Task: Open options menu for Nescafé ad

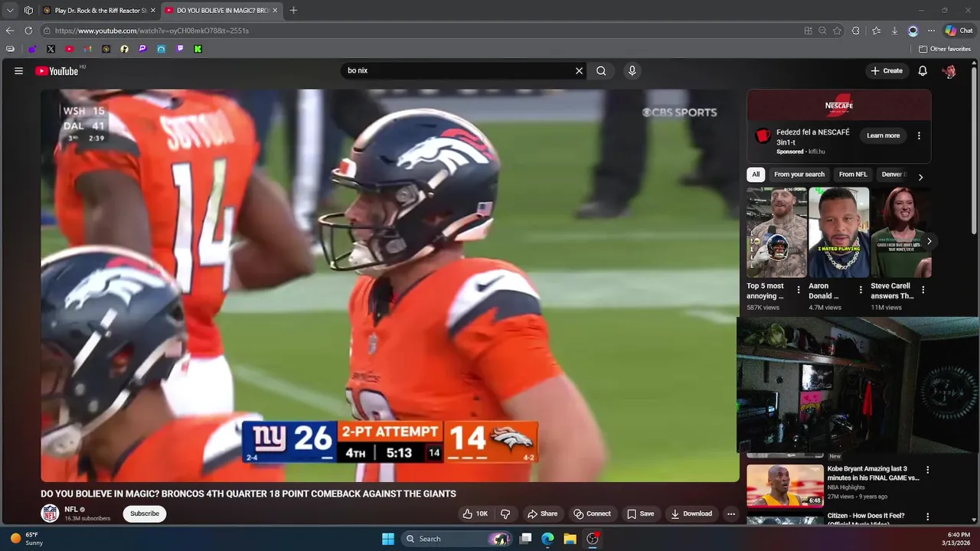Action: (919, 135)
